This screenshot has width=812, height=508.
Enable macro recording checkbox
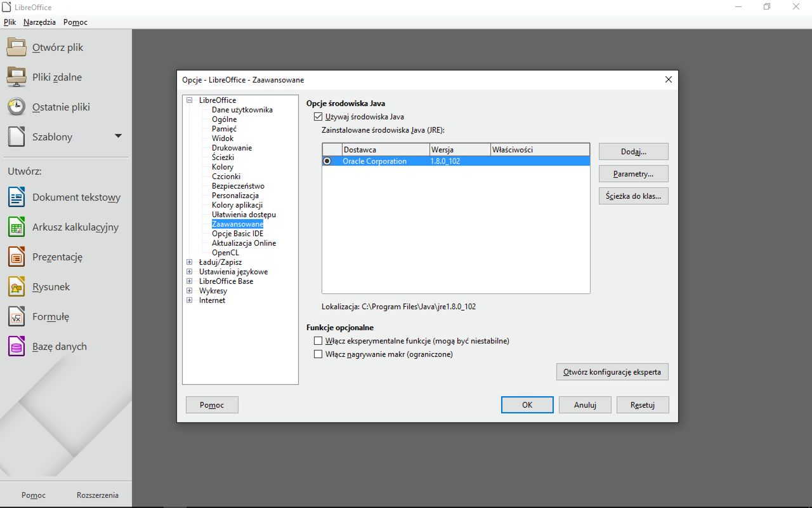[x=318, y=354]
